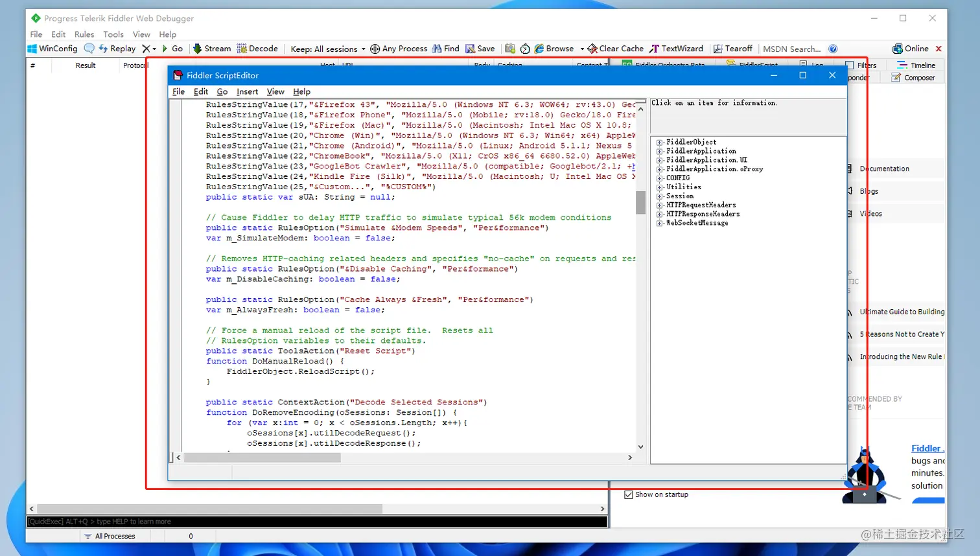The height and width of the screenshot is (556, 980).
Task: Click the Fiddler ScriptEditor title bar icon
Action: [x=178, y=75]
